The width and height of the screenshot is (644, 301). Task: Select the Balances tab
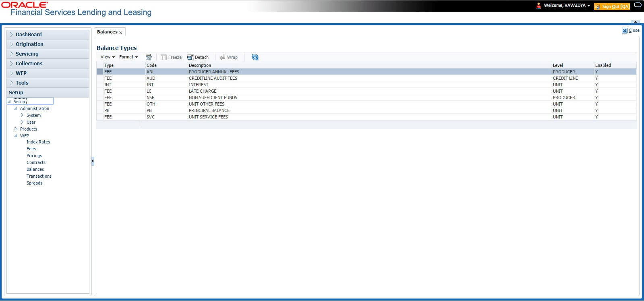click(107, 32)
